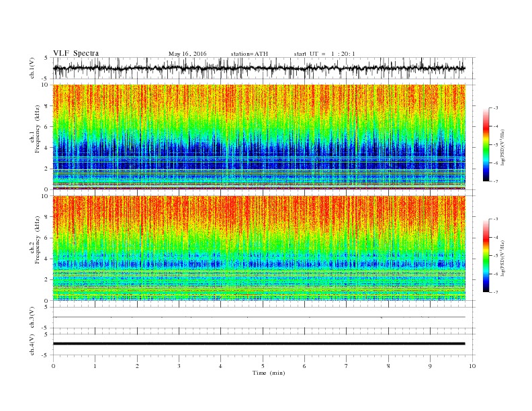Click the time axis tick label '3'
The height and width of the screenshot is (411, 532).
coord(179,366)
